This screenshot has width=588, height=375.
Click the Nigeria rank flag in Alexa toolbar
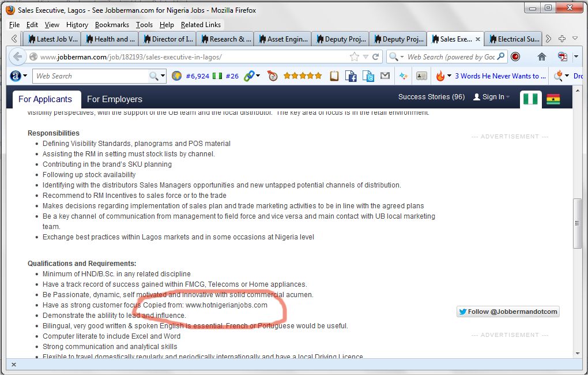pos(217,76)
